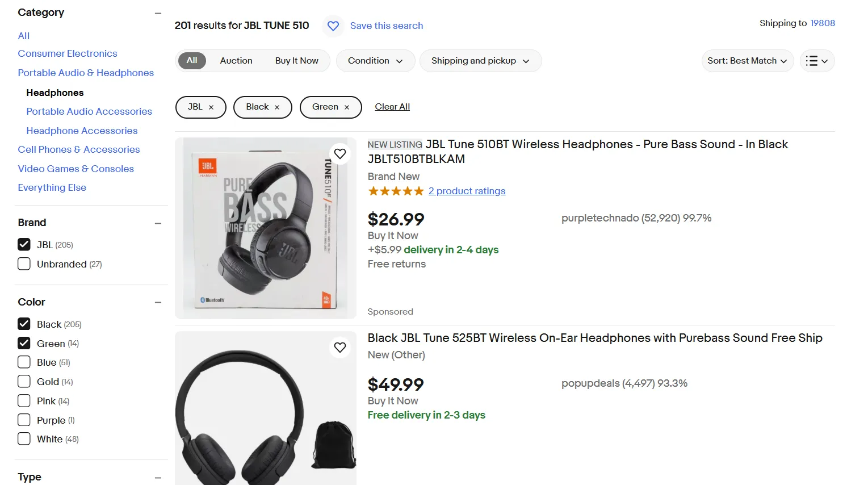Click the heart icon beside Save this search

(x=333, y=26)
